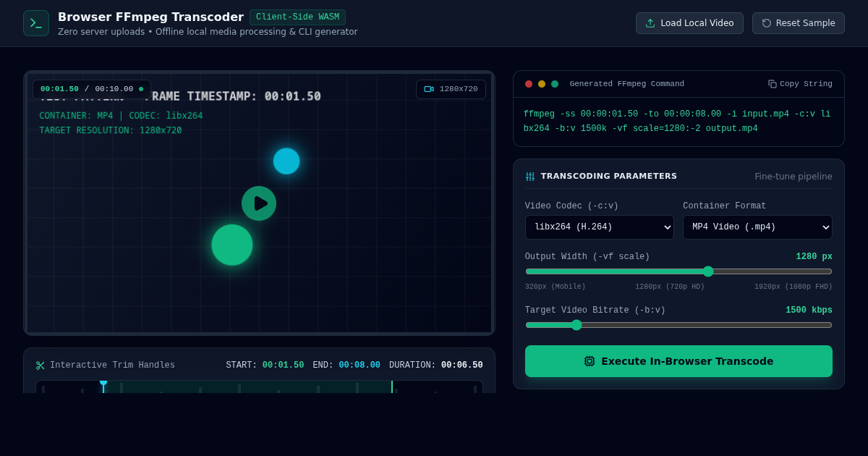
Task: Click the sliders icon beside Transcoding Parameters
Action: (530, 176)
